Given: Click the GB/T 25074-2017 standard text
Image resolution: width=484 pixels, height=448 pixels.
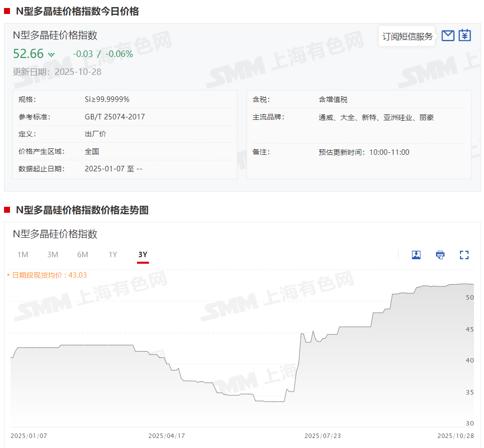Looking at the screenshot, I should point(114,117).
